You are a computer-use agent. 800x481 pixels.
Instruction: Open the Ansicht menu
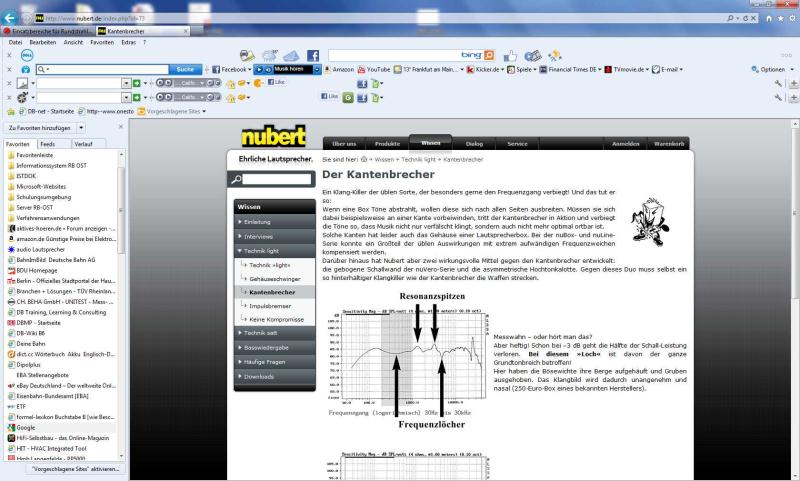click(73, 42)
